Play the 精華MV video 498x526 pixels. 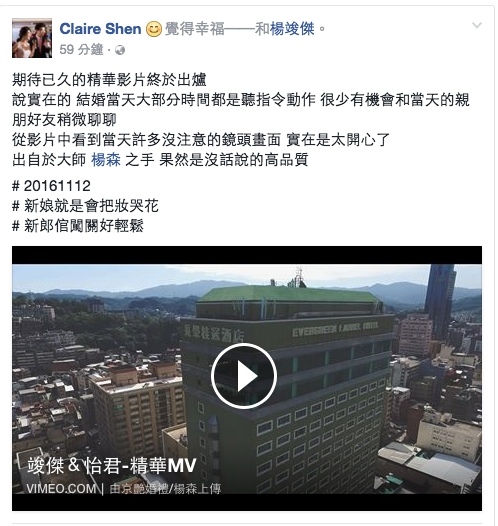pos(244,376)
